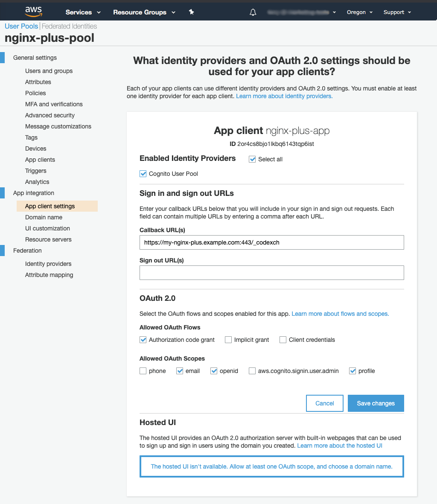Open the Support menu
The height and width of the screenshot is (504, 437).
pyautogui.click(x=397, y=12)
